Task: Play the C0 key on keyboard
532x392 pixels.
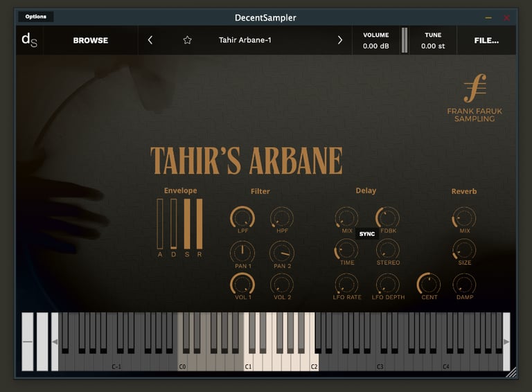Action: pos(182,363)
